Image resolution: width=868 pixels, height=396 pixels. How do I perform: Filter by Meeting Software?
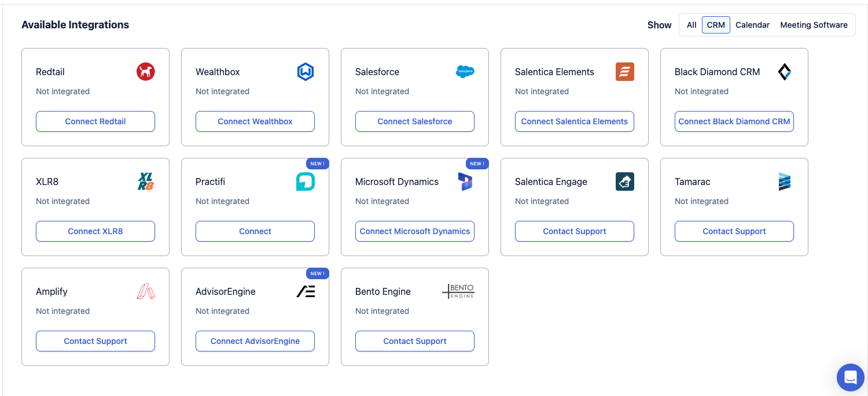click(814, 25)
